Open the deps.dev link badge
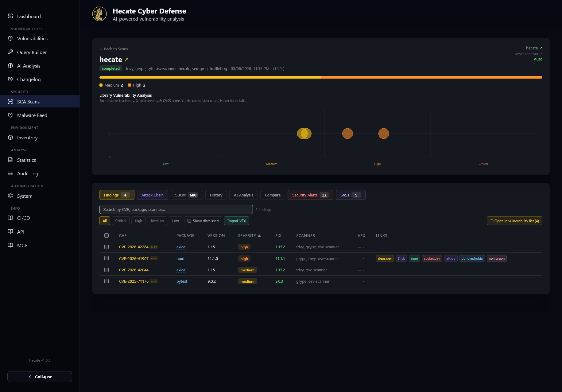This screenshot has width=562, height=392. (x=385, y=258)
